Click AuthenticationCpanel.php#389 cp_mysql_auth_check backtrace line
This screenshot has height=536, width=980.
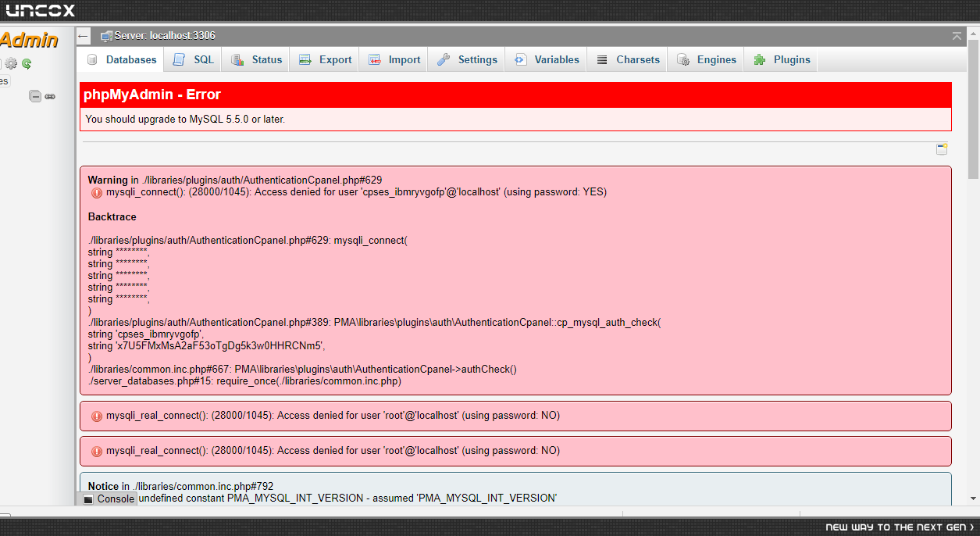374,322
